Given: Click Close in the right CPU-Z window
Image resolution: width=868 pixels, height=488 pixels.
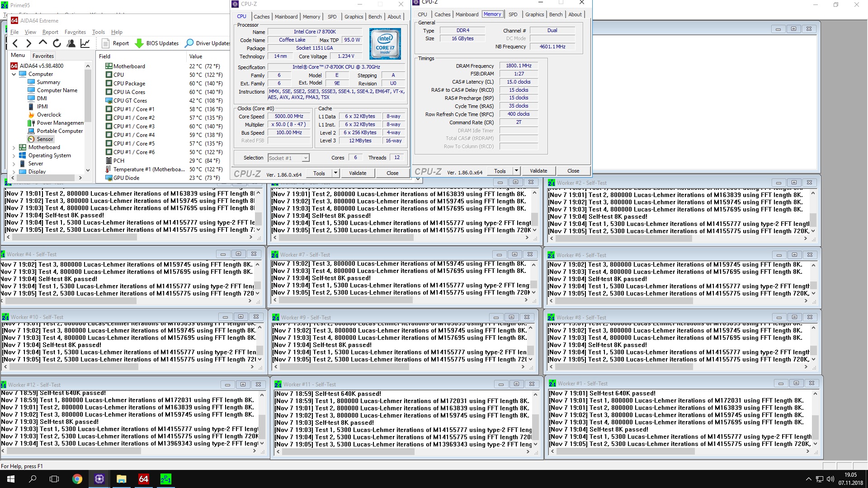Looking at the screenshot, I should pyautogui.click(x=573, y=171).
